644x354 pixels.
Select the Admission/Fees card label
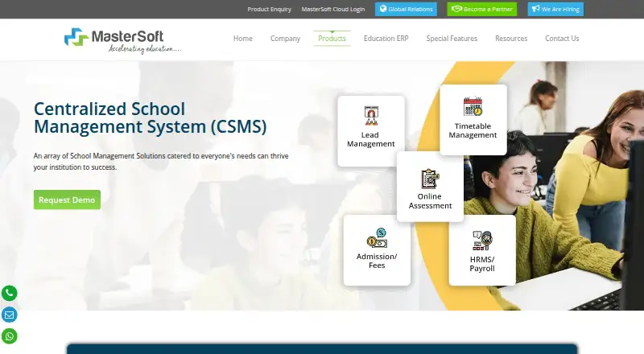pyautogui.click(x=377, y=261)
